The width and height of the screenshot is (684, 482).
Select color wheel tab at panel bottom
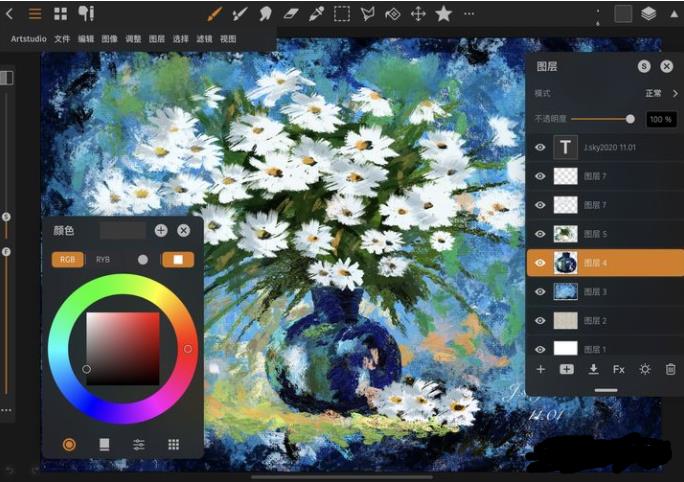click(x=69, y=444)
